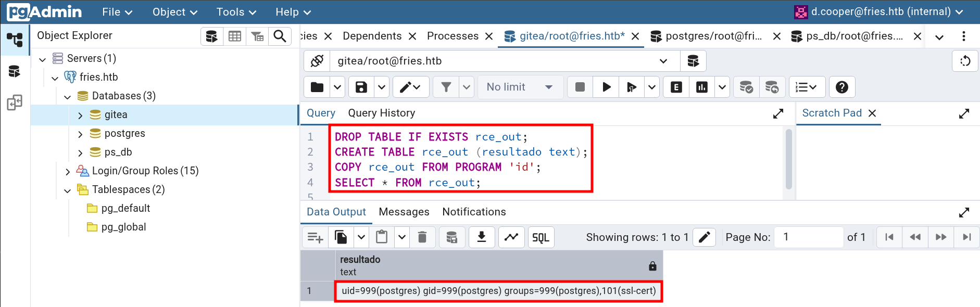
Task: Click the Download results icon
Action: point(482,237)
